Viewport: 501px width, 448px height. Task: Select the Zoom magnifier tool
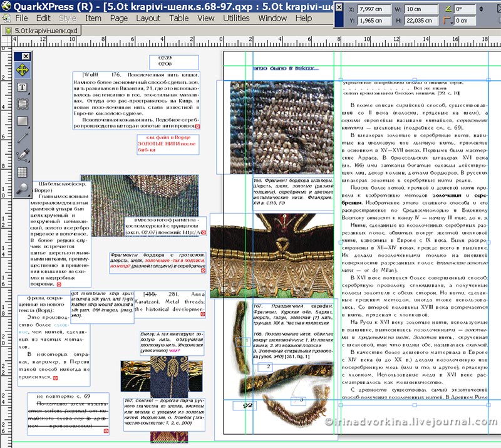tap(22, 189)
